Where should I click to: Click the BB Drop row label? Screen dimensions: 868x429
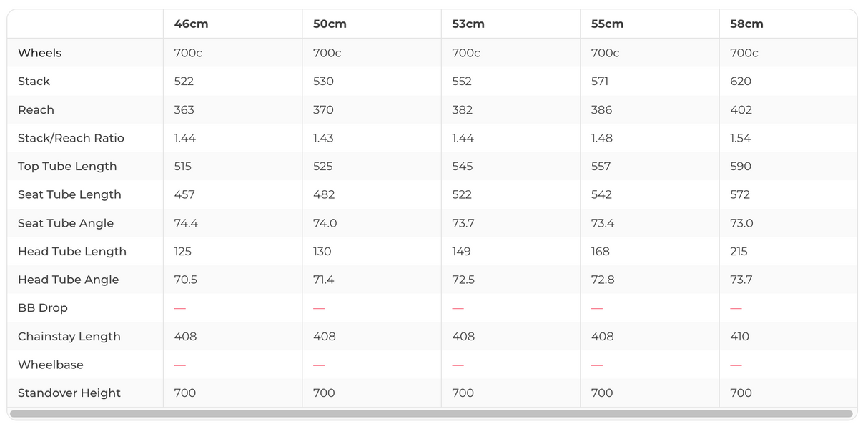point(42,307)
